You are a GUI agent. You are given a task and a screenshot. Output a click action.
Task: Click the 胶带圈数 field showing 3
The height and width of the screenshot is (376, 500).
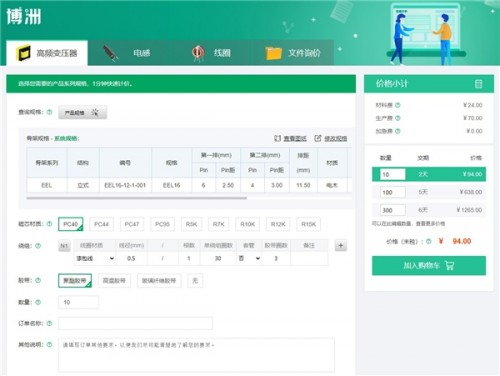click(276, 258)
